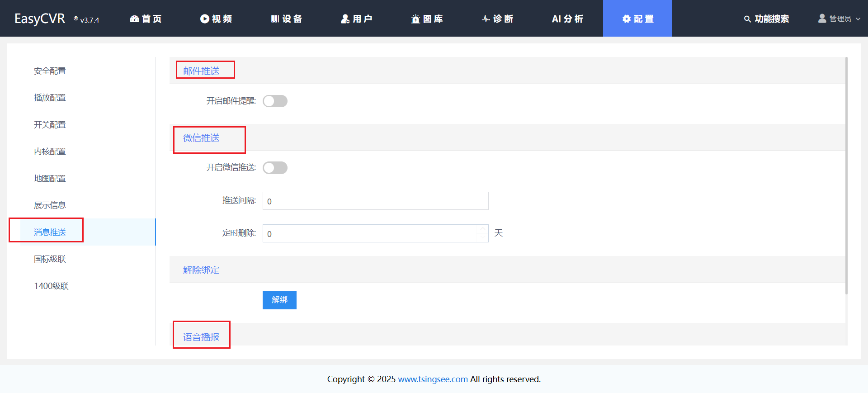Open the www.tsingsee.com link
868x393 pixels.
[x=433, y=379]
